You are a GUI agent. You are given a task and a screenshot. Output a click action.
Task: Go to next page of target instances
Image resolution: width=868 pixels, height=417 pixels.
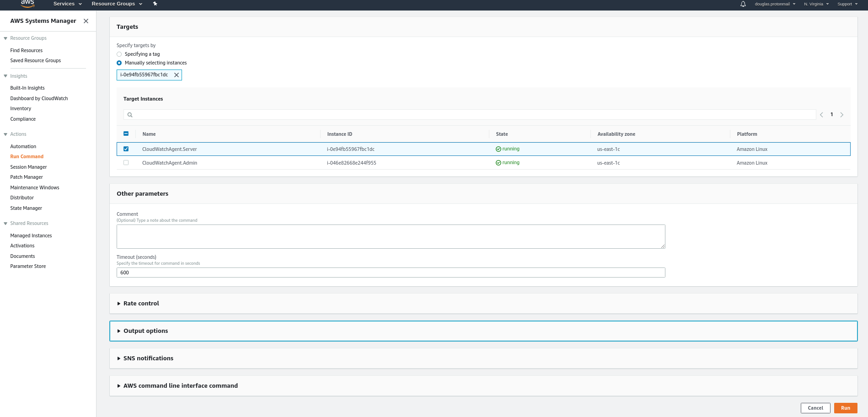pyautogui.click(x=841, y=115)
